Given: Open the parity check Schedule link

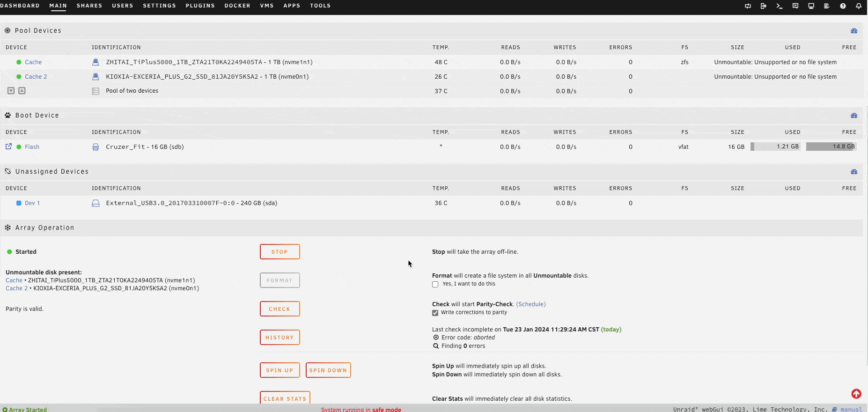Looking at the screenshot, I should tap(531, 304).
